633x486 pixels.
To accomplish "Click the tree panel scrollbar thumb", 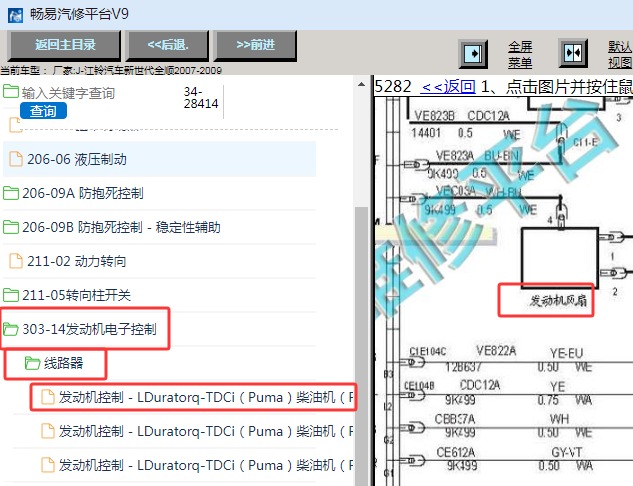I will 361,346.
